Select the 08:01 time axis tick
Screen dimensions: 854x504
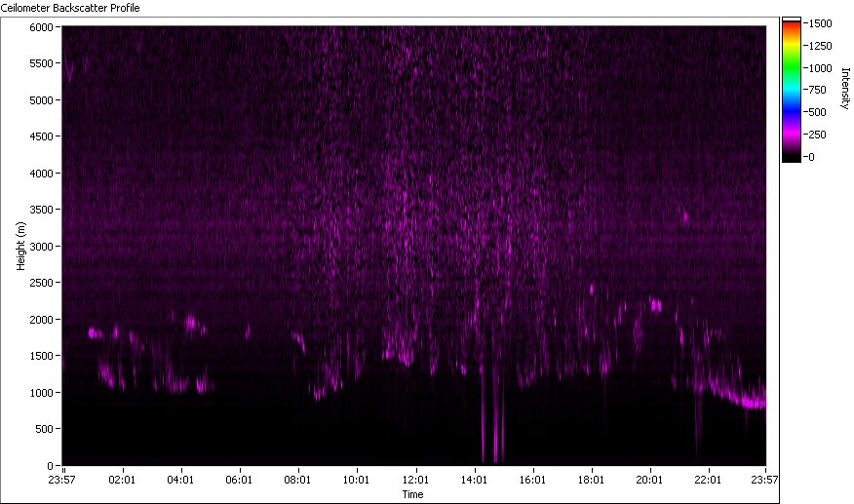click(297, 480)
